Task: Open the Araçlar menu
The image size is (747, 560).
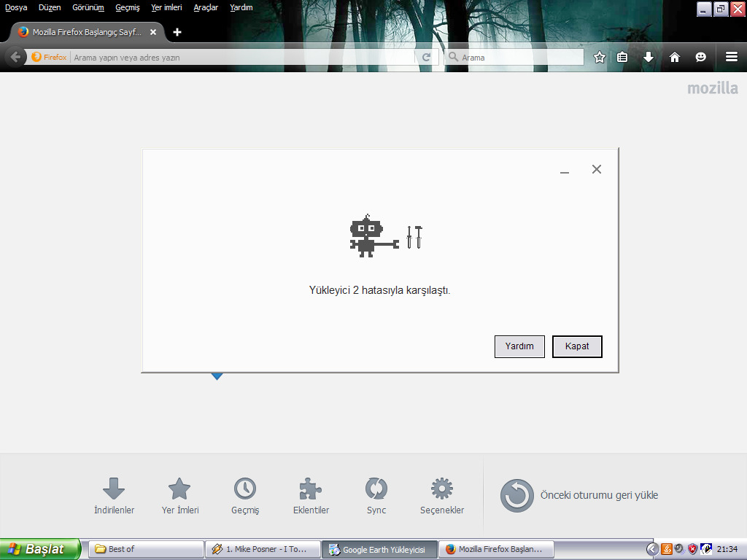Action: coord(206,7)
